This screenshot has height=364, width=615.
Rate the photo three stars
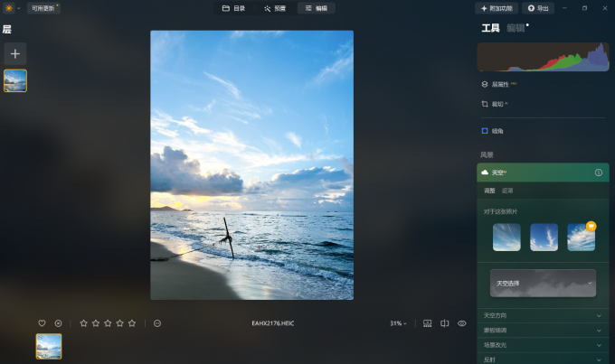(x=108, y=323)
